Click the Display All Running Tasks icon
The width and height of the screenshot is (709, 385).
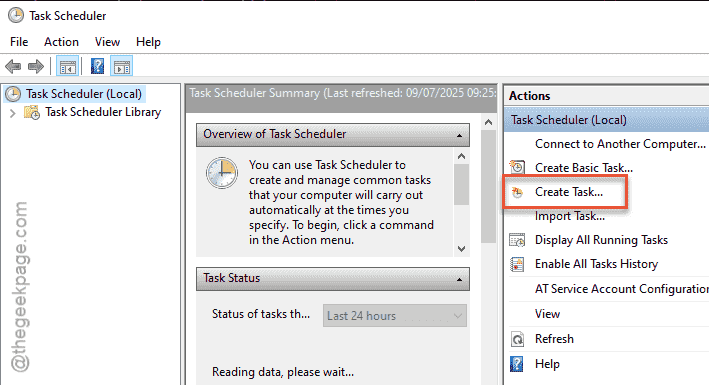517,240
